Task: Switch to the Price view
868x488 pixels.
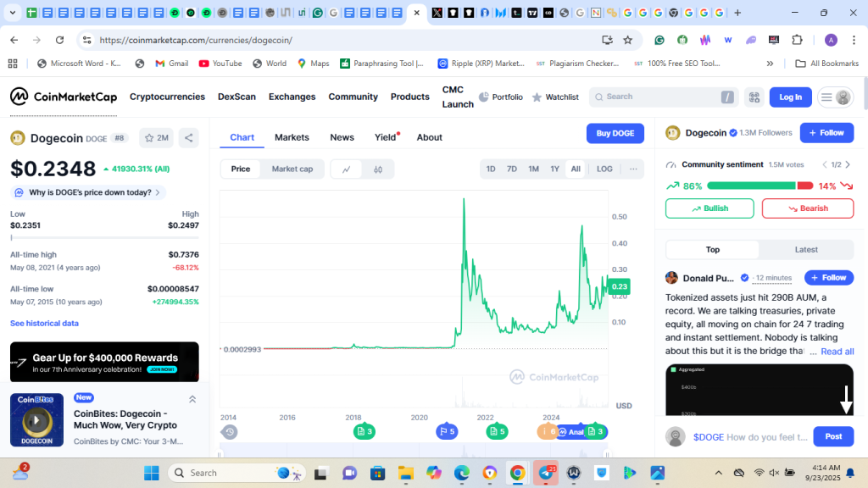Action: click(x=240, y=169)
